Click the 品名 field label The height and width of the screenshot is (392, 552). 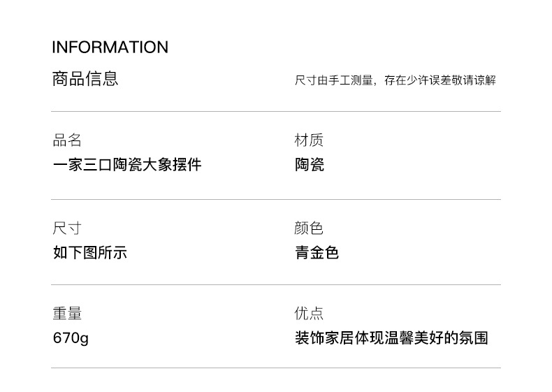67,140
